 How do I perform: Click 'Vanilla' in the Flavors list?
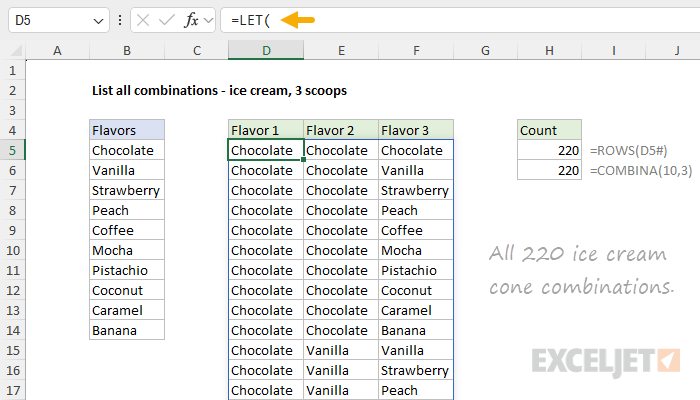coord(127,171)
